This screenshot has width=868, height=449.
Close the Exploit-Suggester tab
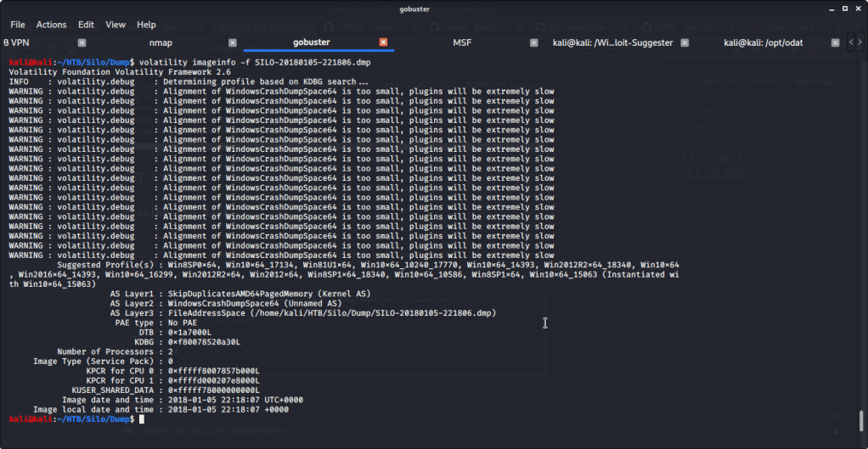click(685, 42)
